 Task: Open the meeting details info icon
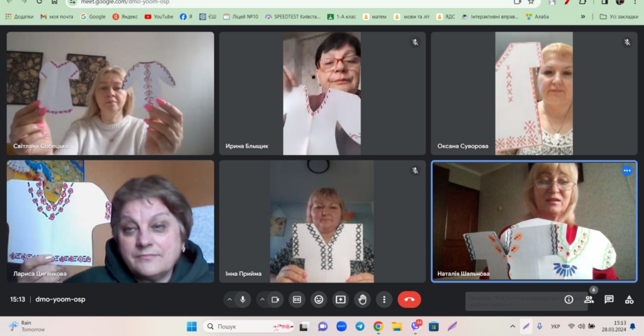(569, 300)
